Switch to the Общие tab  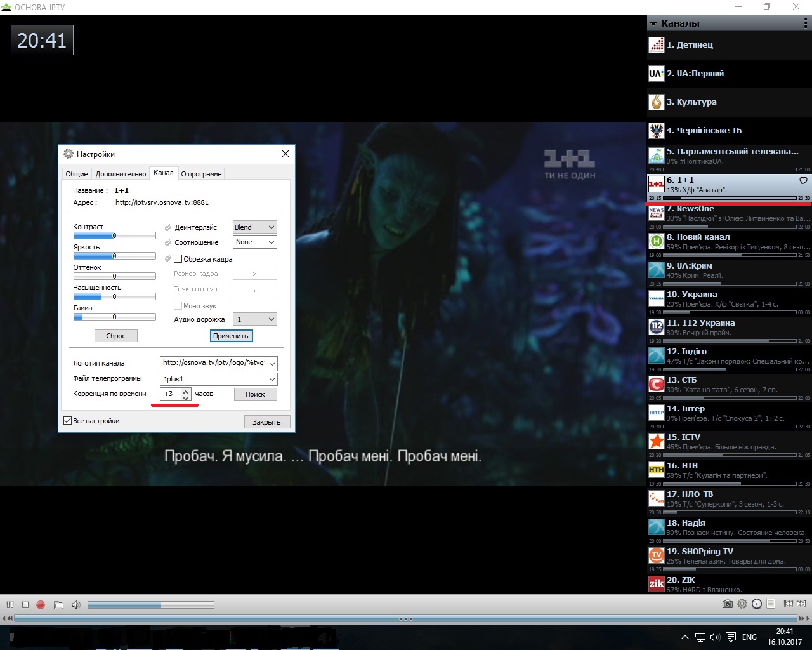(x=77, y=174)
